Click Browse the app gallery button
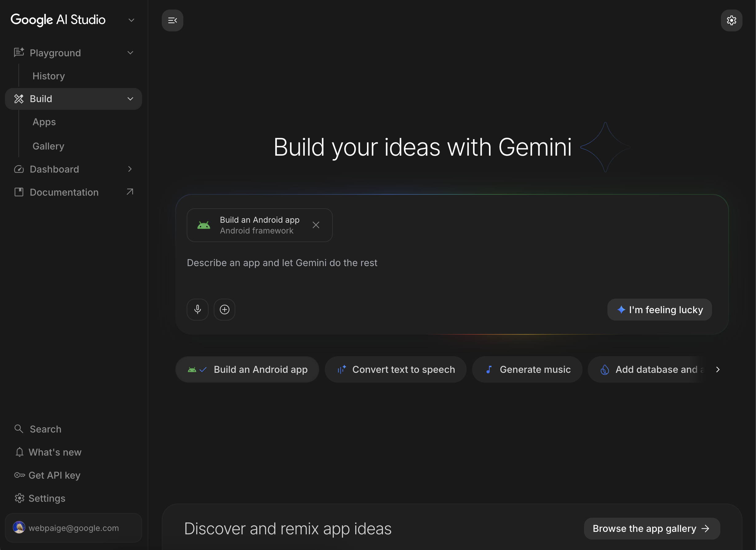 (652, 528)
